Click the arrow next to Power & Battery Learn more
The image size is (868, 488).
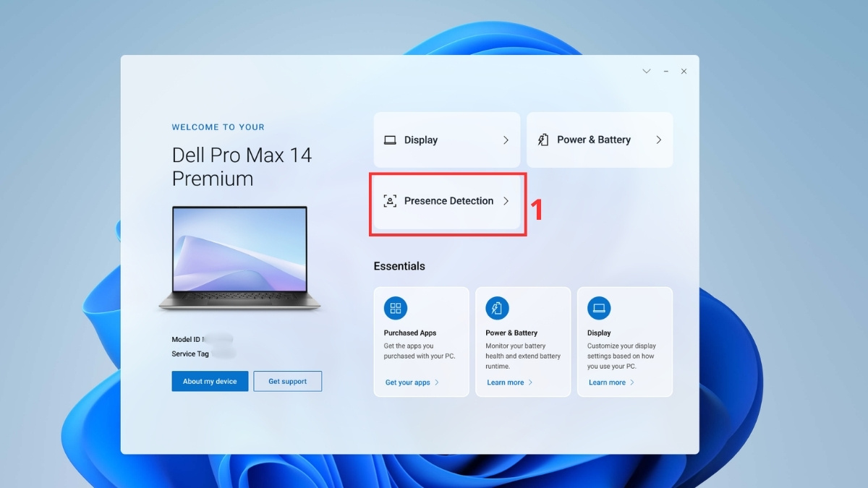pos(530,382)
